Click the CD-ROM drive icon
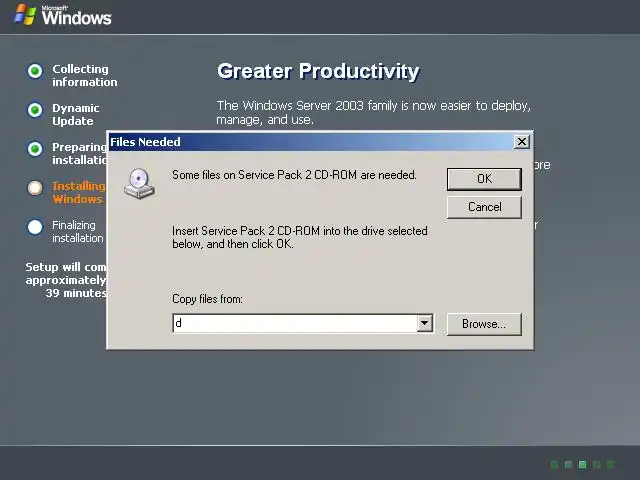This screenshot has height=480, width=640. (139, 184)
